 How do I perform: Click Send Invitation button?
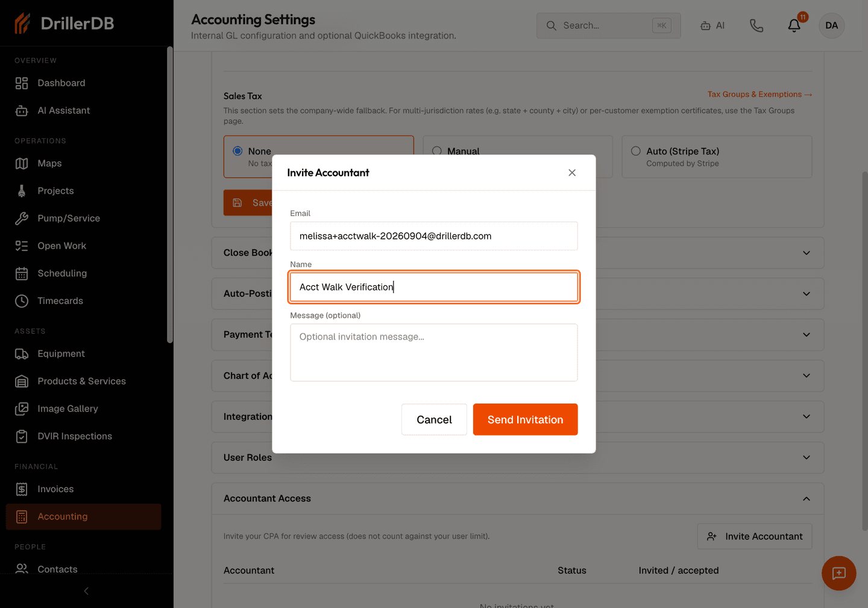pyautogui.click(x=526, y=420)
